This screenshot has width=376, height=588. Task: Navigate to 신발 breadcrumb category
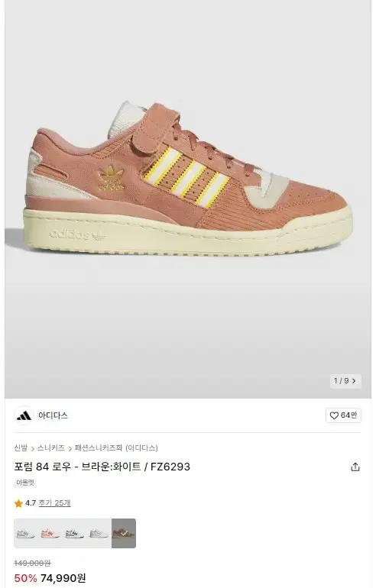[21, 447]
